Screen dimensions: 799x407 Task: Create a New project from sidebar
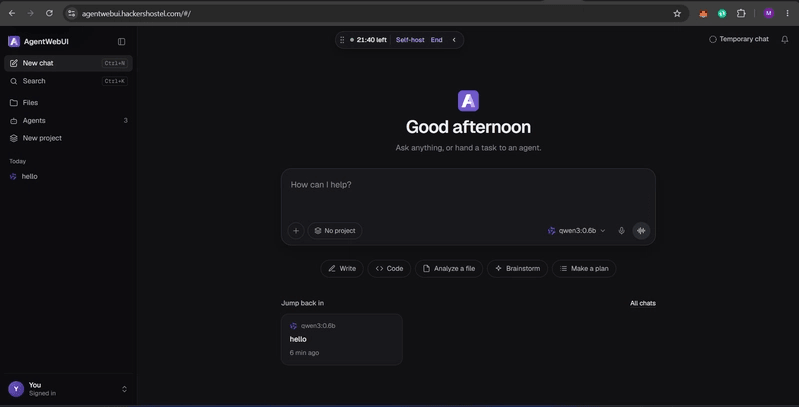(68, 138)
